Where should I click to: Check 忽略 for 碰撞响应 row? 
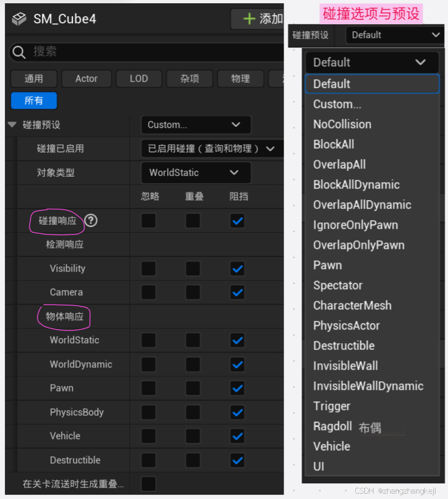(149, 220)
